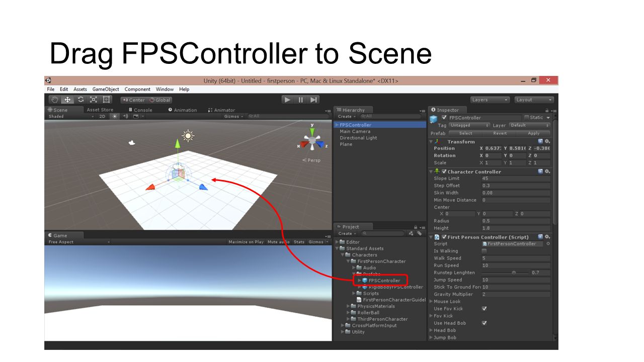Screen dimensions: 644x362
Task: Toggle 2D mode in Scene view
Action: (x=102, y=116)
